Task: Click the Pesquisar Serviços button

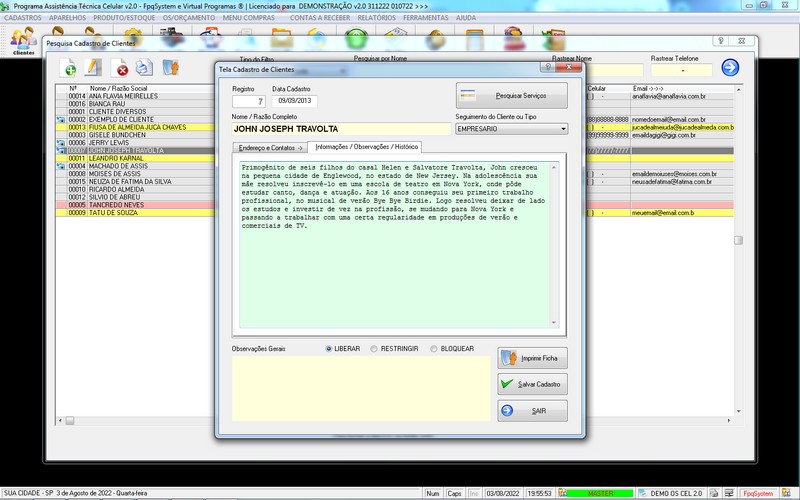Action: pyautogui.click(x=512, y=95)
